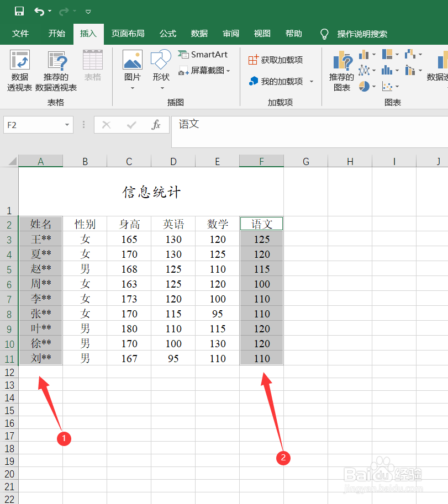Switch to Page Layout (页面布局) tab
This screenshot has width=448, height=504.
[128, 34]
